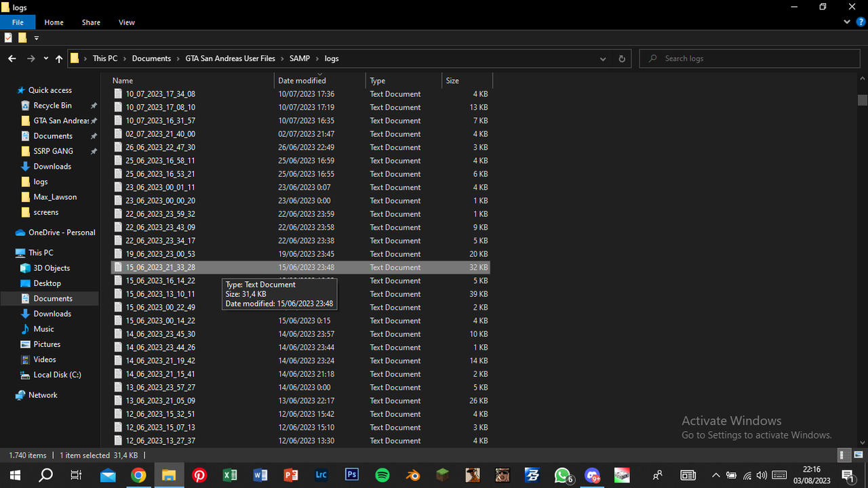Sort by the Date modified column header
Image resolution: width=868 pixels, height=488 pixels.
click(320, 81)
